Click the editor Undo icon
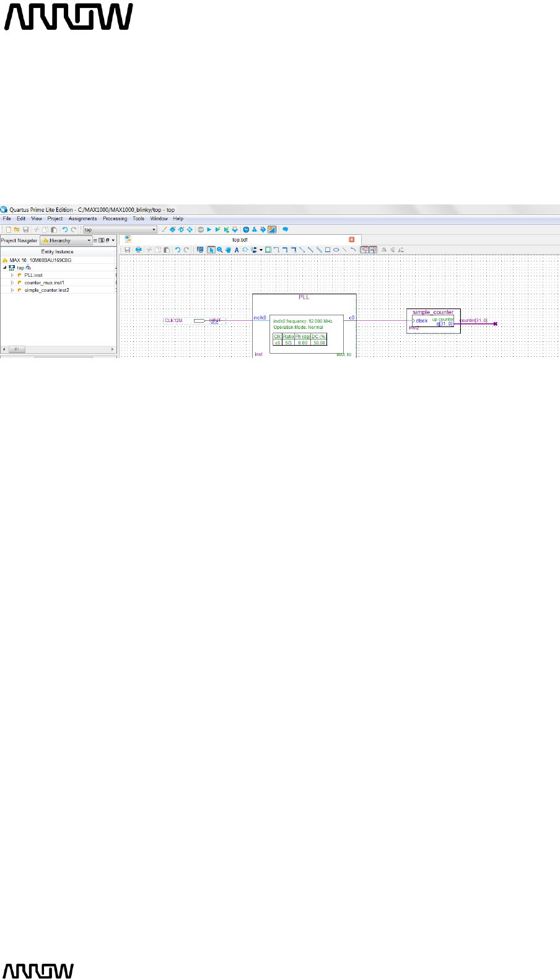Image resolution: width=560 pixels, height=980 pixels. click(x=178, y=250)
